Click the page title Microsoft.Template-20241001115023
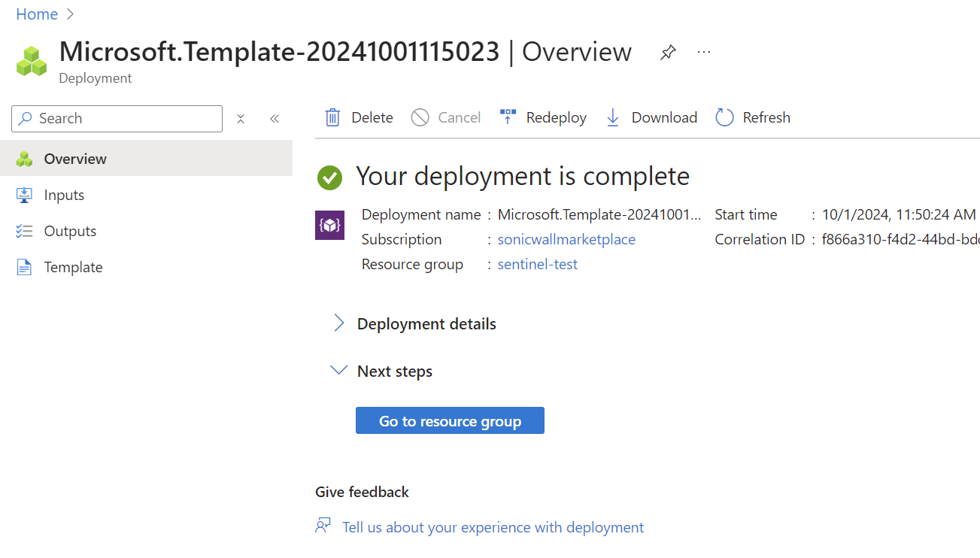 279,51
